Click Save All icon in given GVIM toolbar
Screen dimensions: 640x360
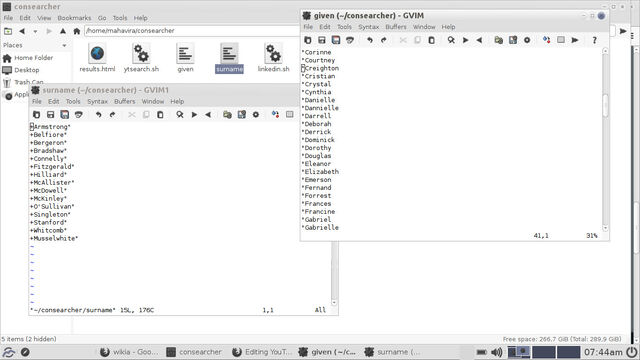click(x=336, y=40)
